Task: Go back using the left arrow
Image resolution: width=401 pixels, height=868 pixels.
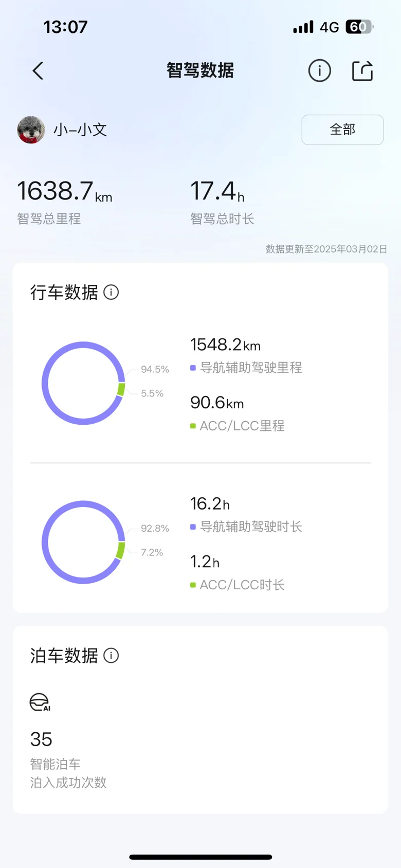Action: click(x=38, y=71)
